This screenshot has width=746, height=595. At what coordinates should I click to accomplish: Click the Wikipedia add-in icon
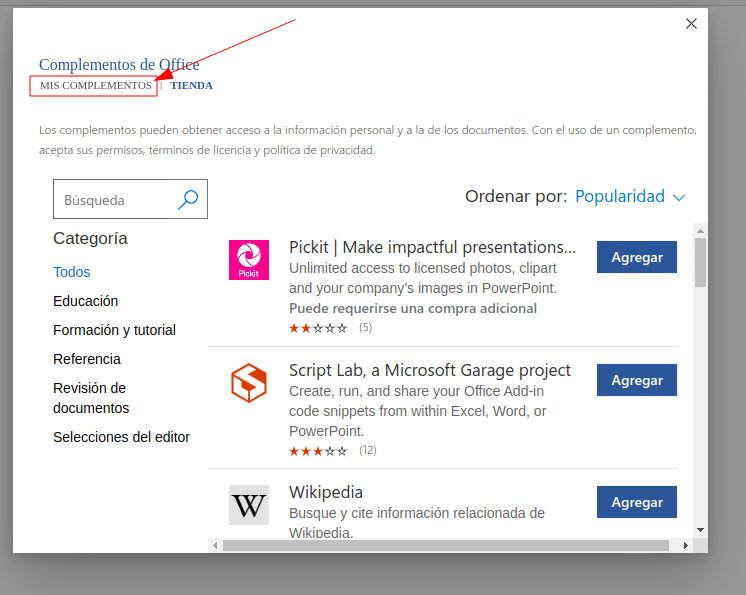coord(248,505)
